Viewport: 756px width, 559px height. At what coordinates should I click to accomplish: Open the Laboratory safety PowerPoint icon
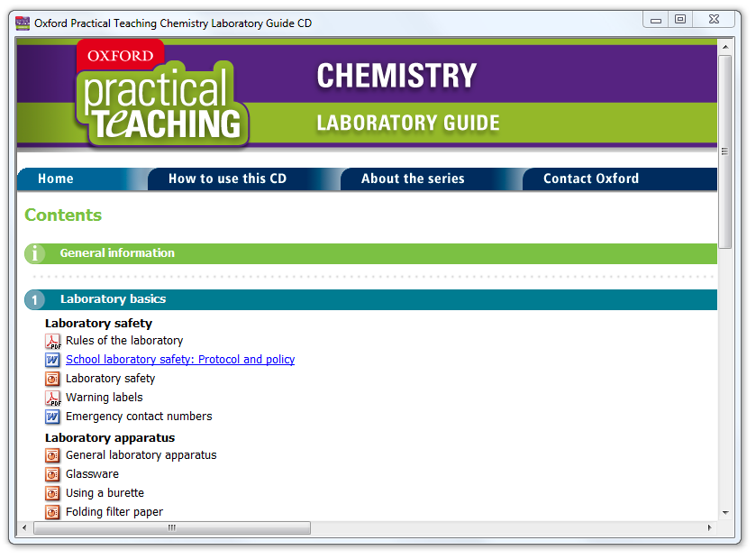(x=52, y=379)
